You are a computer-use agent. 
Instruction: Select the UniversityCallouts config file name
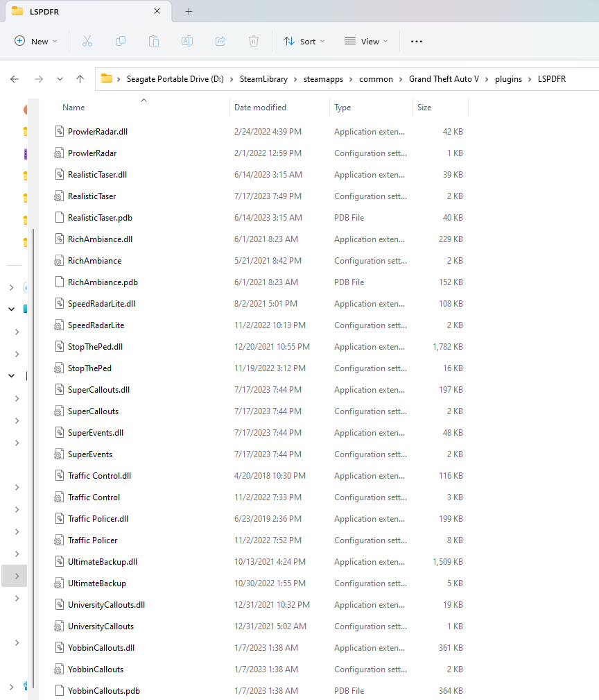pyautogui.click(x=101, y=626)
